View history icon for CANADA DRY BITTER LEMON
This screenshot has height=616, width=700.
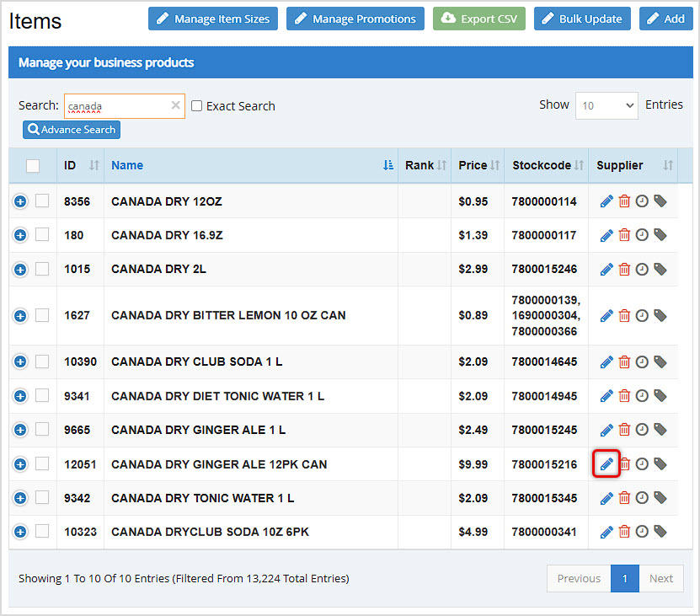click(x=642, y=315)
